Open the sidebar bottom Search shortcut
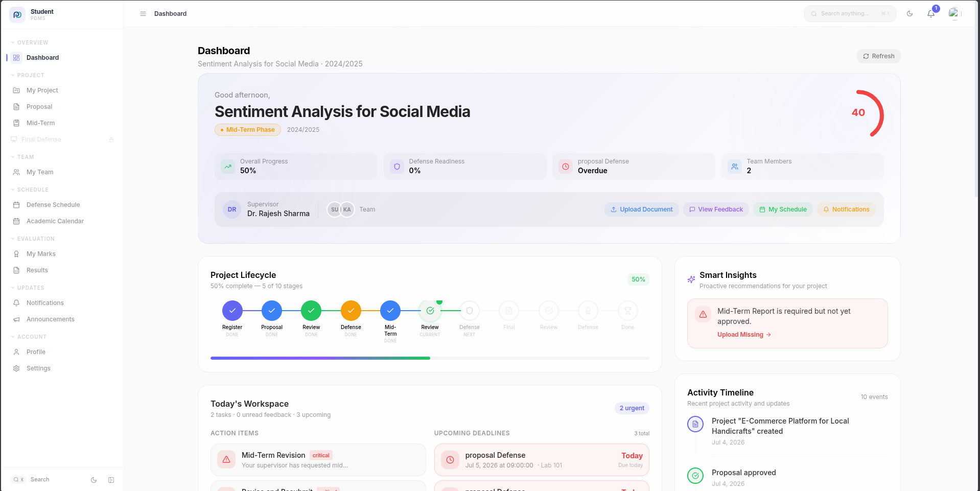The height and width of the screenshot is (491, 980). coord(31,480)
